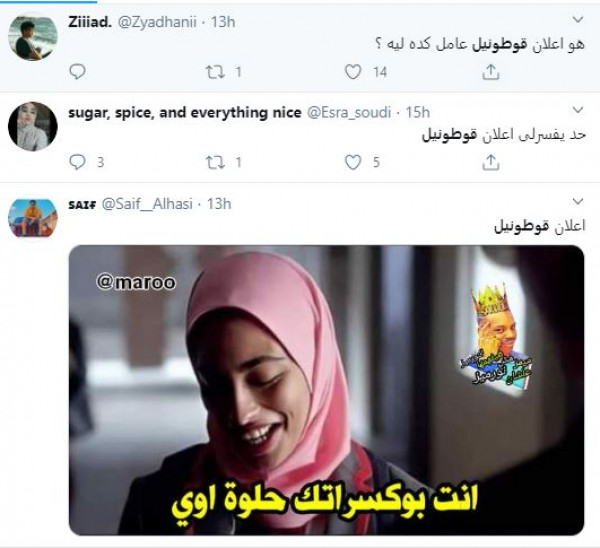600x548 pixels.
Task: Expand the Esra_soudi tweet options caret
Action: pyautogui.click(x=577, y=110)
